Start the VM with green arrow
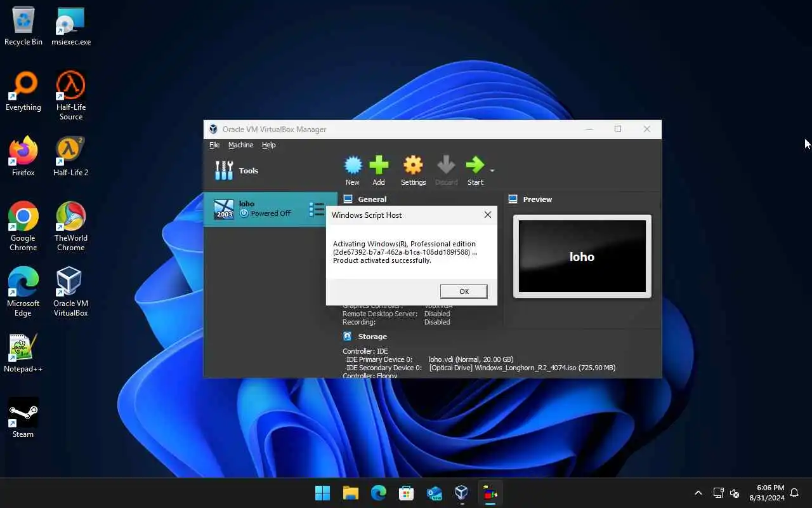812x508 pixels. (475, 171)
